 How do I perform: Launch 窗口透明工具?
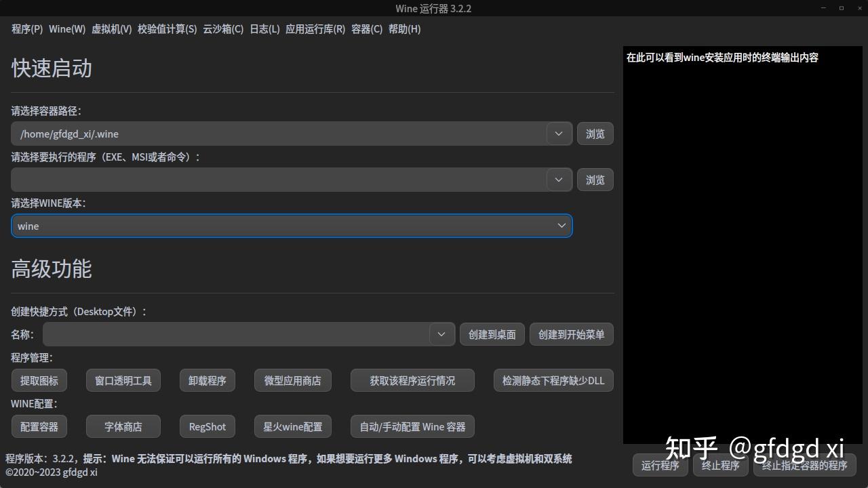point(123,380)
